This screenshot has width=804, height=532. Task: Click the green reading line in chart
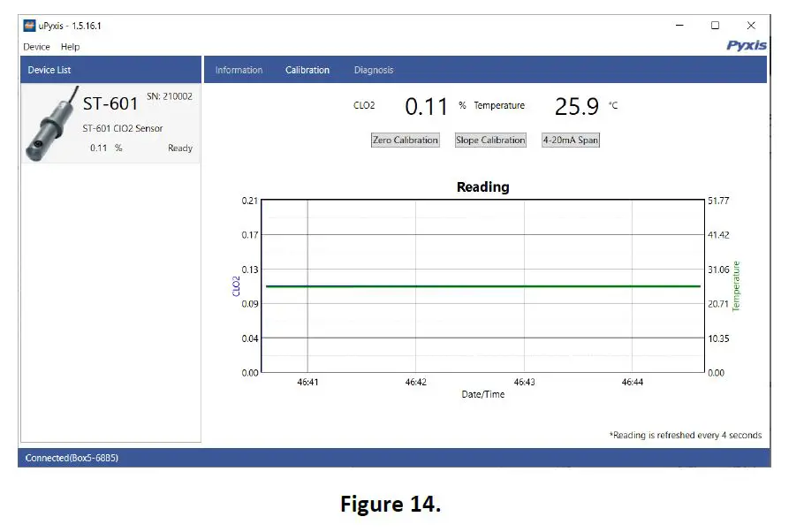point(483,286)
